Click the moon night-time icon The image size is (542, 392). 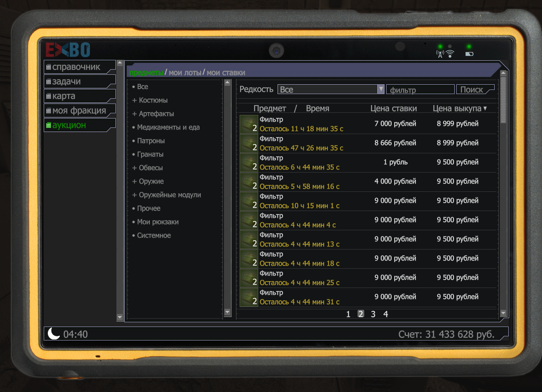point(54,334)
